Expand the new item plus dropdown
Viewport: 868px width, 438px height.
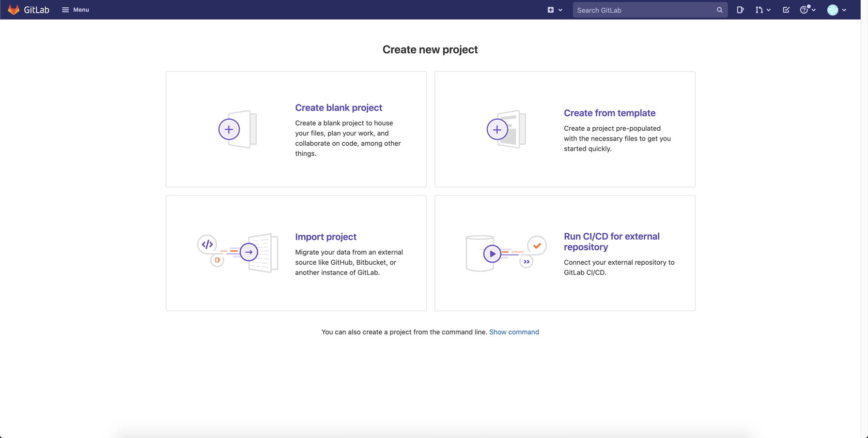555,10
